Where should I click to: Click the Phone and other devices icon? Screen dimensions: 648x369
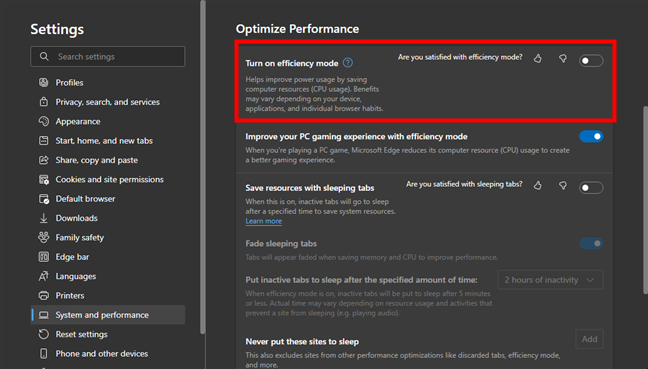43,353
